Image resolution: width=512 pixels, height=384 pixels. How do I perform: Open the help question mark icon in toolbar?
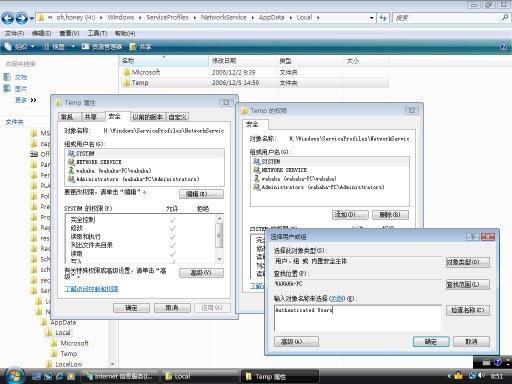(x=503, y=47)
